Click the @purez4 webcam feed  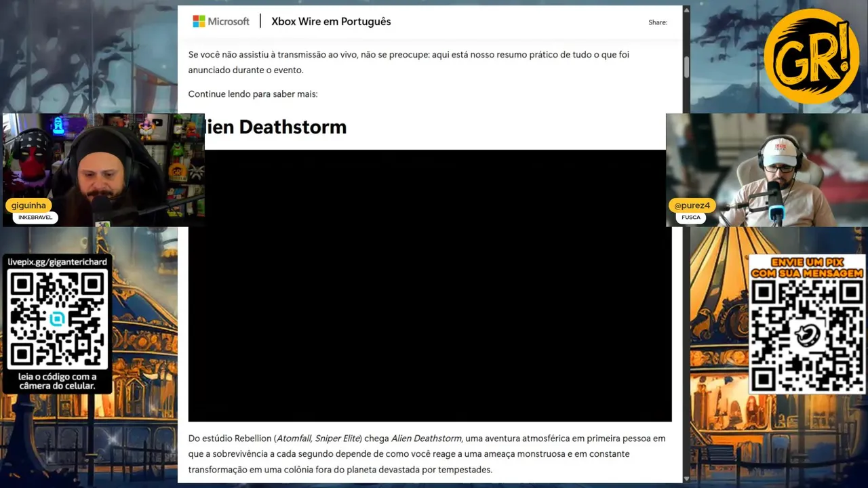[766, 169]
